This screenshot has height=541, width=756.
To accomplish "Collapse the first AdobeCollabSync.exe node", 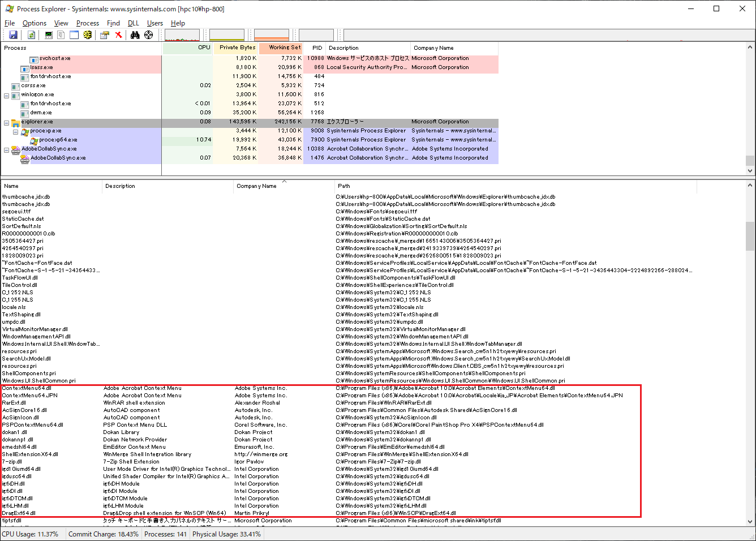I will coord(6,150).
